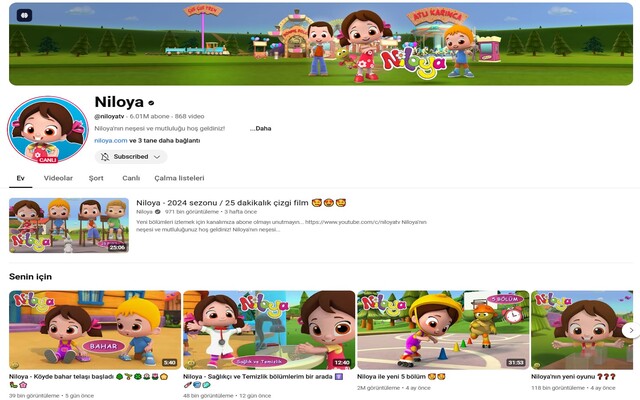640x400 pixels.
Task: Click the next arrow on the Senin için shelf
Action: pyautogui.click(x=631, y=330)
